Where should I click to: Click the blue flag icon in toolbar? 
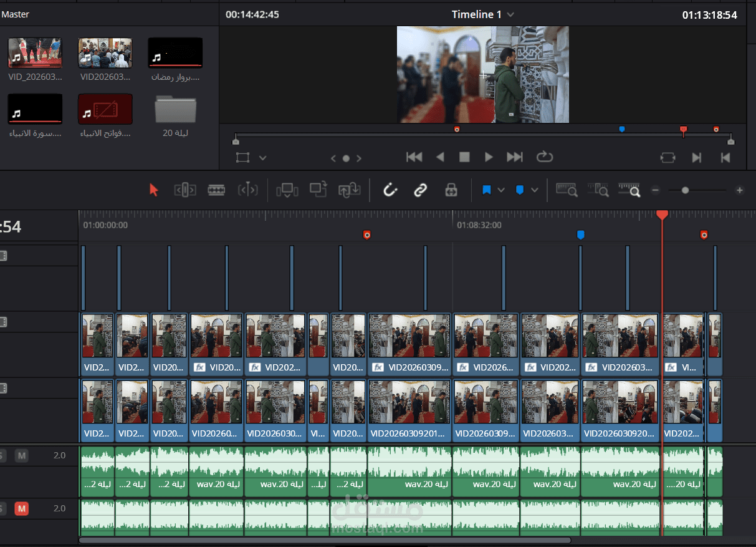487,190
